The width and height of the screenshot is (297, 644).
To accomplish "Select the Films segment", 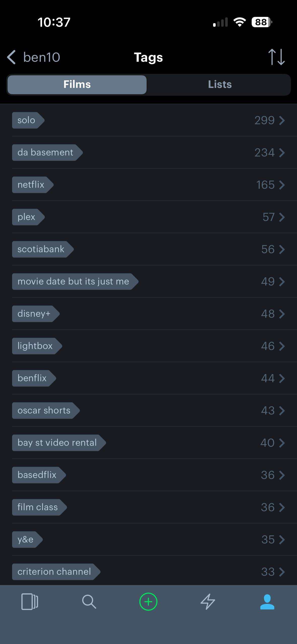I will tap(77, 84).
